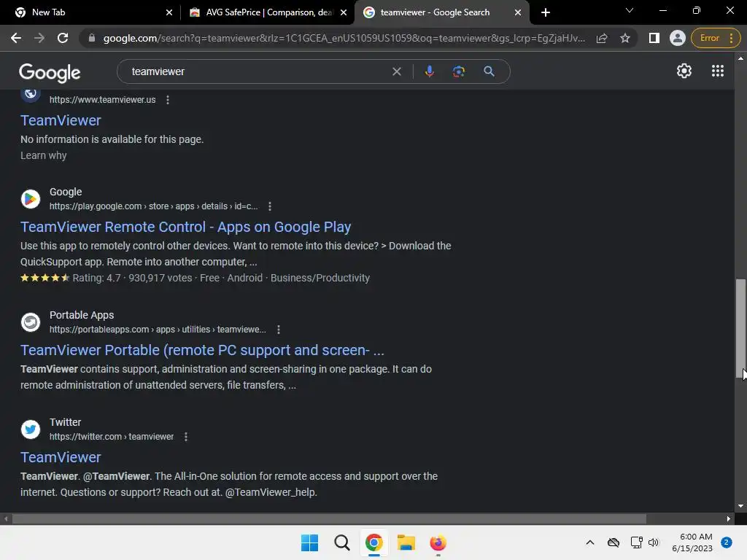Close the teamviewer Google Search tab

click(x=518, y=12)
